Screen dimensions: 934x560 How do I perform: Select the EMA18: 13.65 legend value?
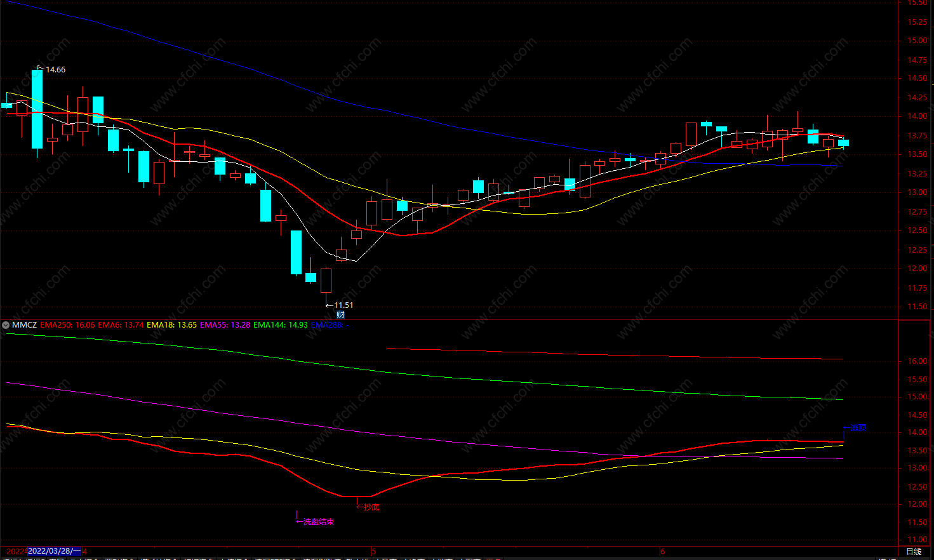[171, 325]
